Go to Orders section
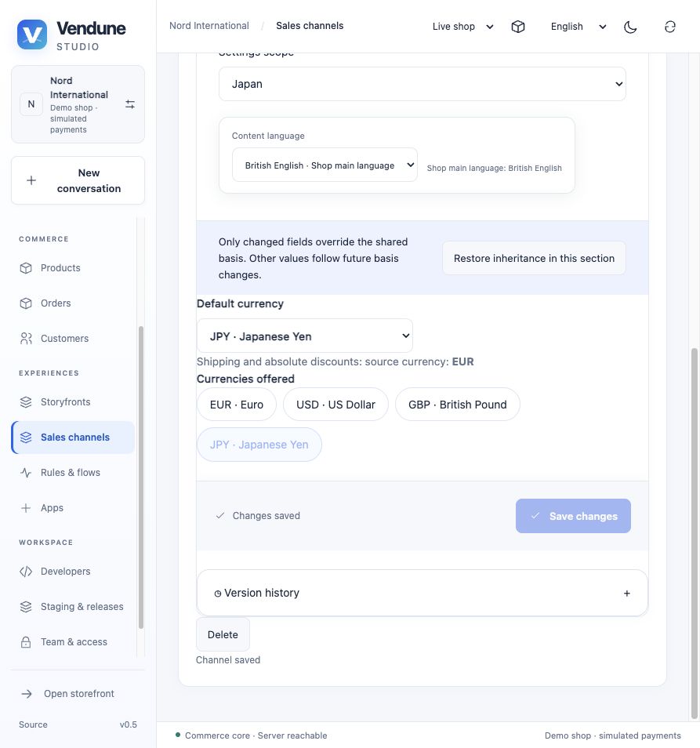This screenshot has width=700, height=748. (x=73, y=303)
